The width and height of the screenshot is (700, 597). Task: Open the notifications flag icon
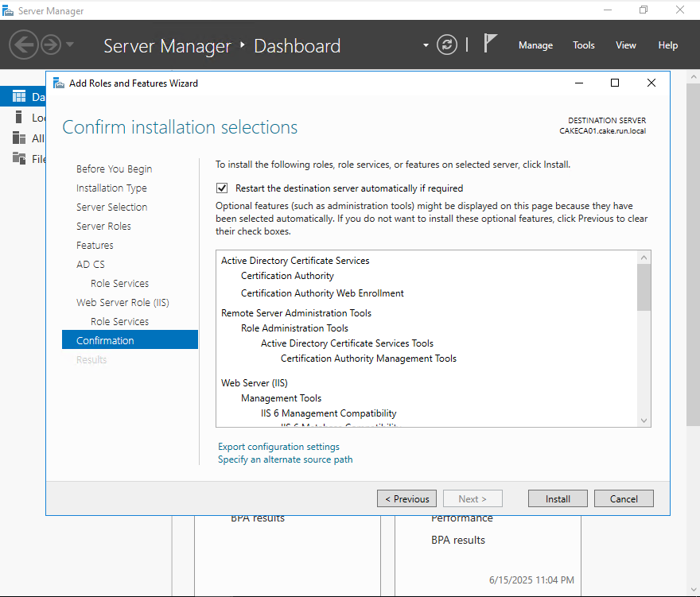pos(491,44)
